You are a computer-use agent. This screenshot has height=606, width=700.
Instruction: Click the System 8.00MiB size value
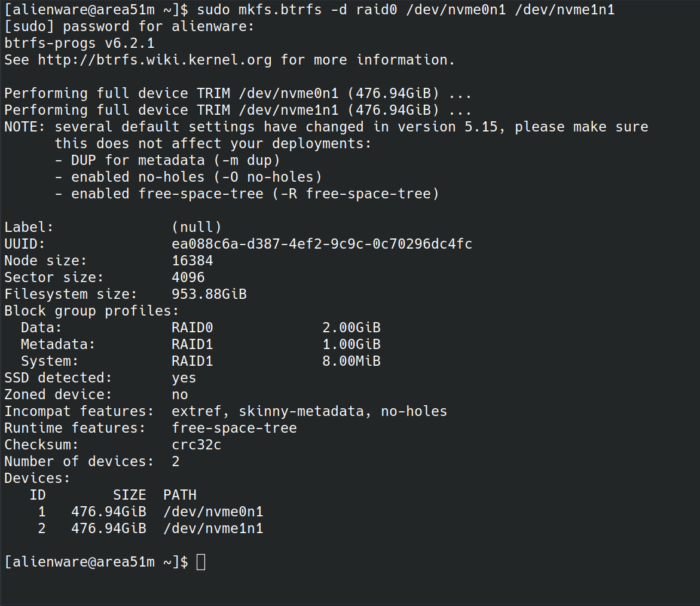click(351, 361)
